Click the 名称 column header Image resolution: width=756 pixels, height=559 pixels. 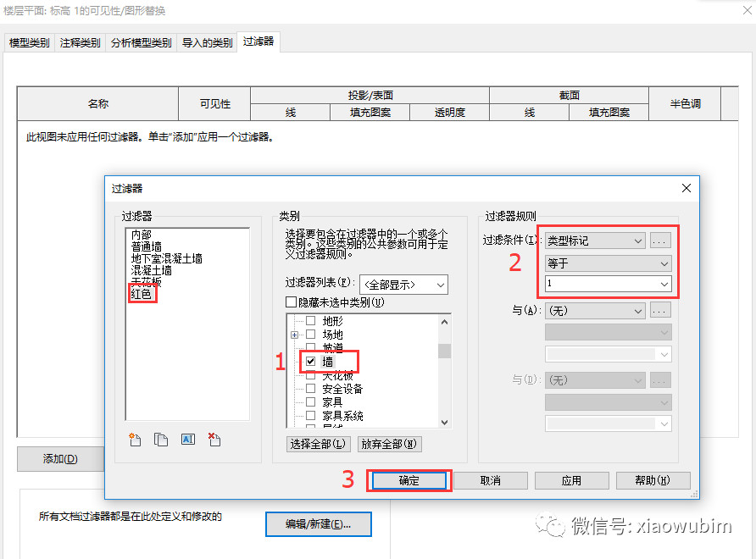coord(97,103)
